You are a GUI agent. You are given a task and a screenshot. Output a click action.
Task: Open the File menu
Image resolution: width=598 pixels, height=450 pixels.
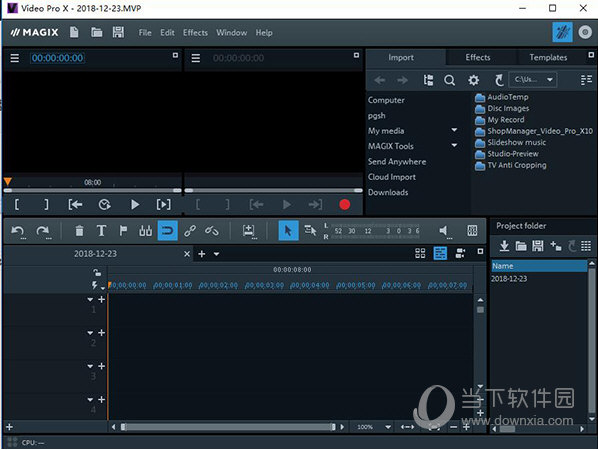coord(145,33)
